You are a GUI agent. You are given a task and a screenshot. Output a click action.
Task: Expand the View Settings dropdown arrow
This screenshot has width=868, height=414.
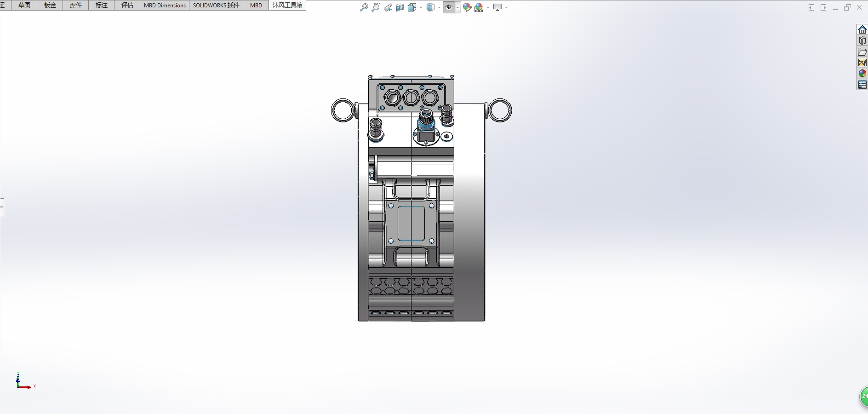pos(506,7)
